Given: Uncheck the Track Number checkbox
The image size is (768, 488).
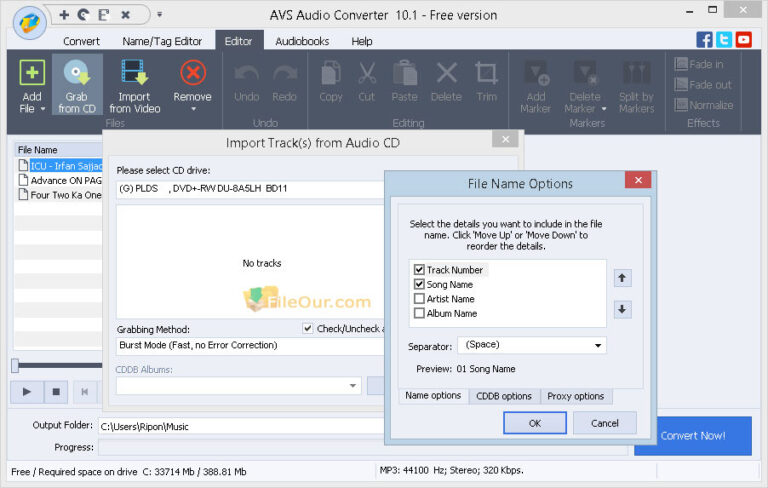Looking at the screenshot, I should (419, 270).
